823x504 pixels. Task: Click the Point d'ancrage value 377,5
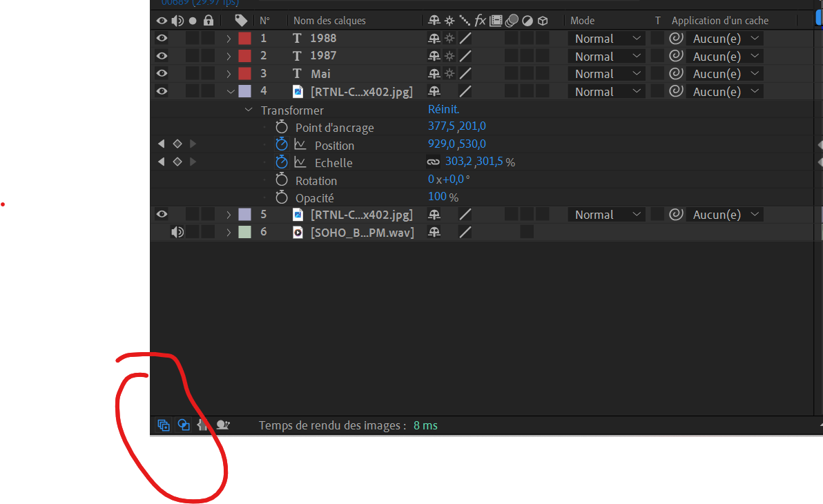(x=441, y=126)
